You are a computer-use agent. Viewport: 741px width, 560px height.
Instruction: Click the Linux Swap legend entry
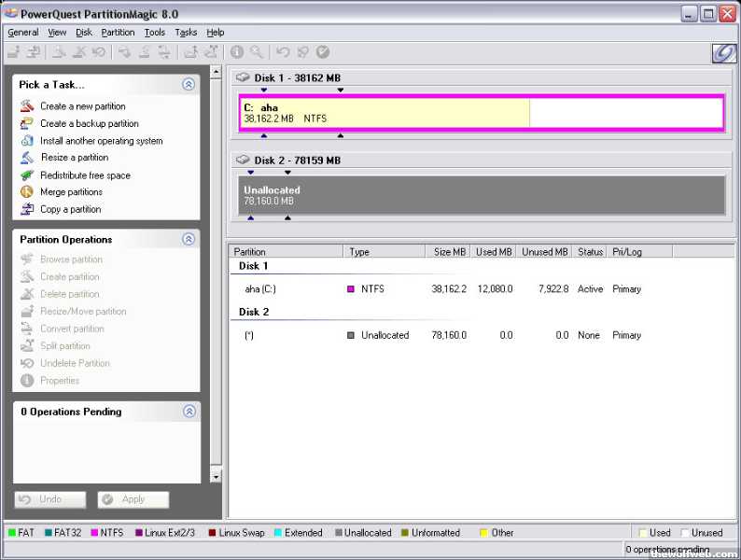[x=236, y=533]
